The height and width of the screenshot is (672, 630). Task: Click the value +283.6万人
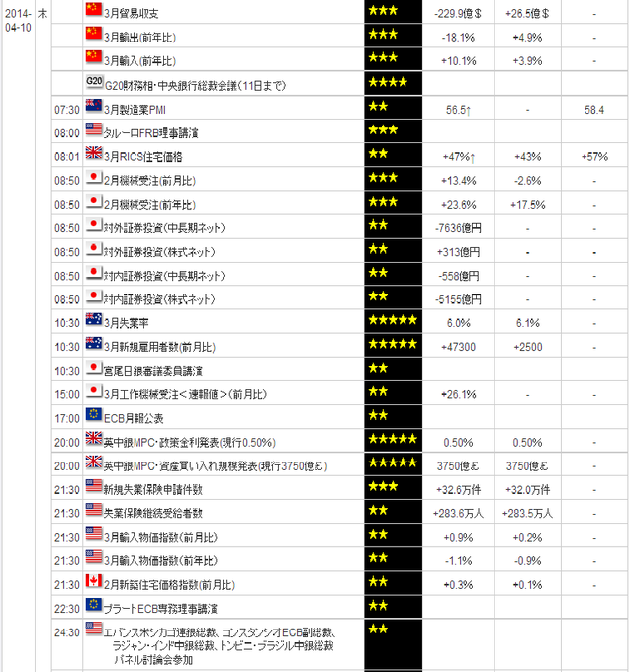tap(458, 514)
